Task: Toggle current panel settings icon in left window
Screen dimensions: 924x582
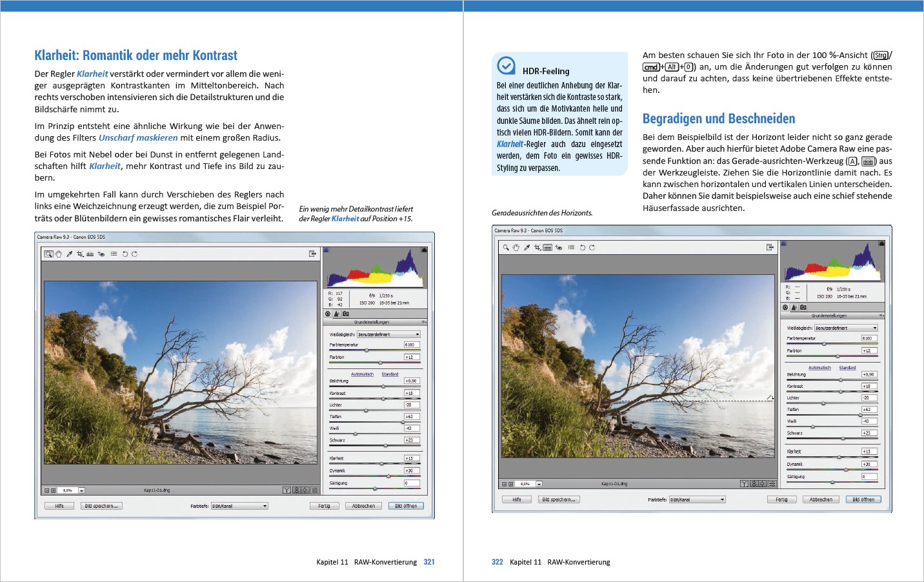Action: click(x=314, y=490)
